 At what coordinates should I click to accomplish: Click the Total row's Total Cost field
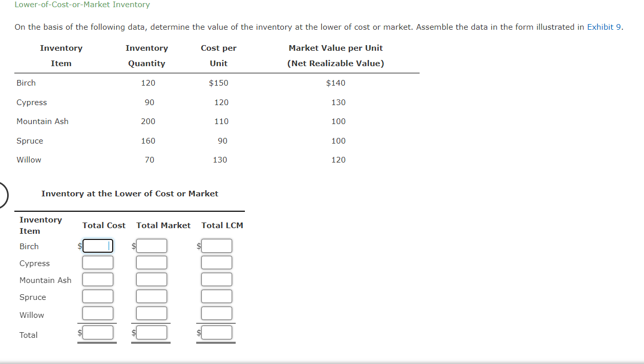click(97, 332)
